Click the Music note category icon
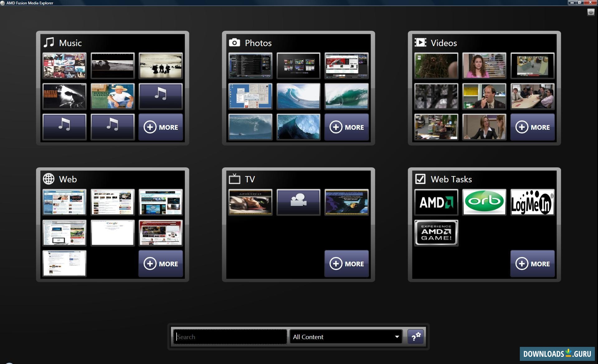The width and height of the screenshot is (598, 364). pyautogui.click(x=49, y=43)
